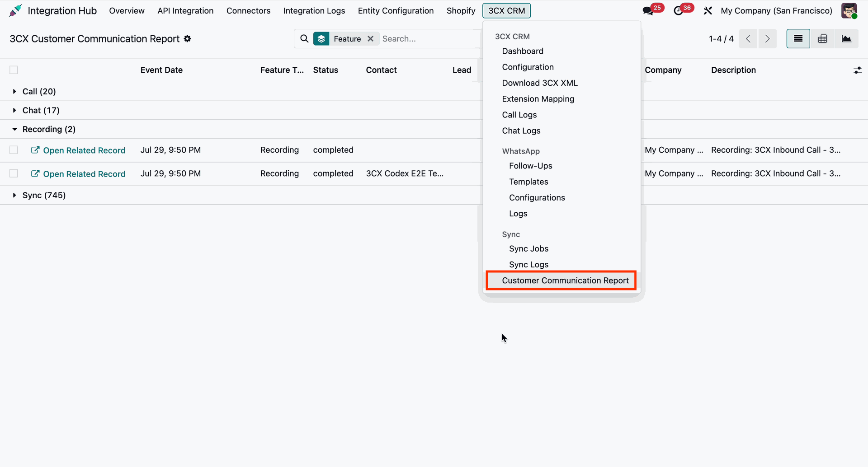Remove the Feature group filter
This screenshot has height=467, width=868.
click(x=371, y=39)
